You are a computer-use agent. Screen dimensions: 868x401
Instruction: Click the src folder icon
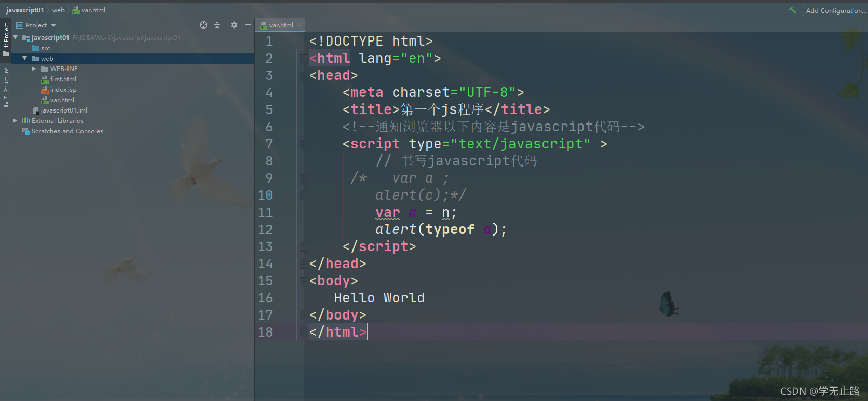pyautogui.click(x=35, y=48)
